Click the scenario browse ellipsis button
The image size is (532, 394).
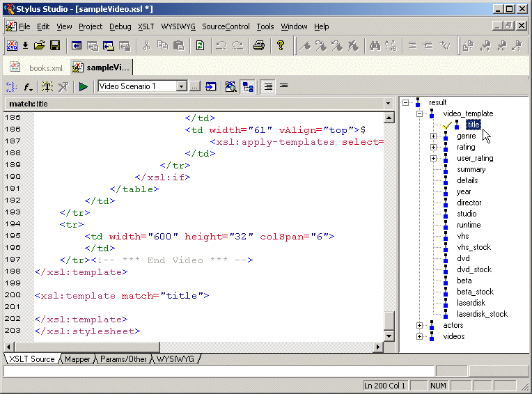pos(195,86)
